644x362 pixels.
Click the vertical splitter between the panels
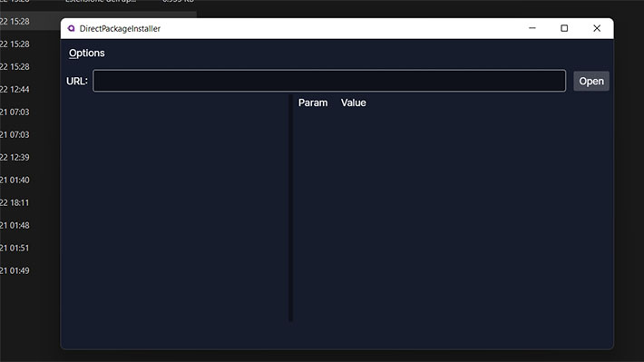click(x=291, y=208)
